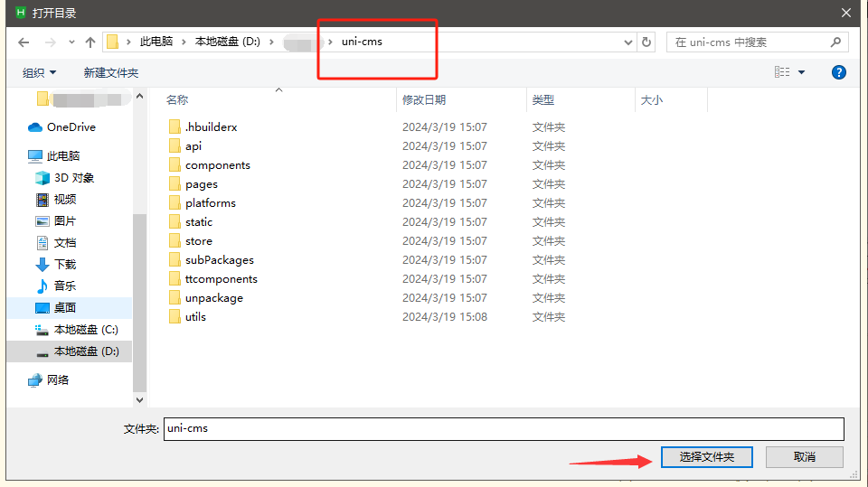Click the sidebar scrollbar down arrow
This screenshot has height=487, width=868.
[139, 398]
